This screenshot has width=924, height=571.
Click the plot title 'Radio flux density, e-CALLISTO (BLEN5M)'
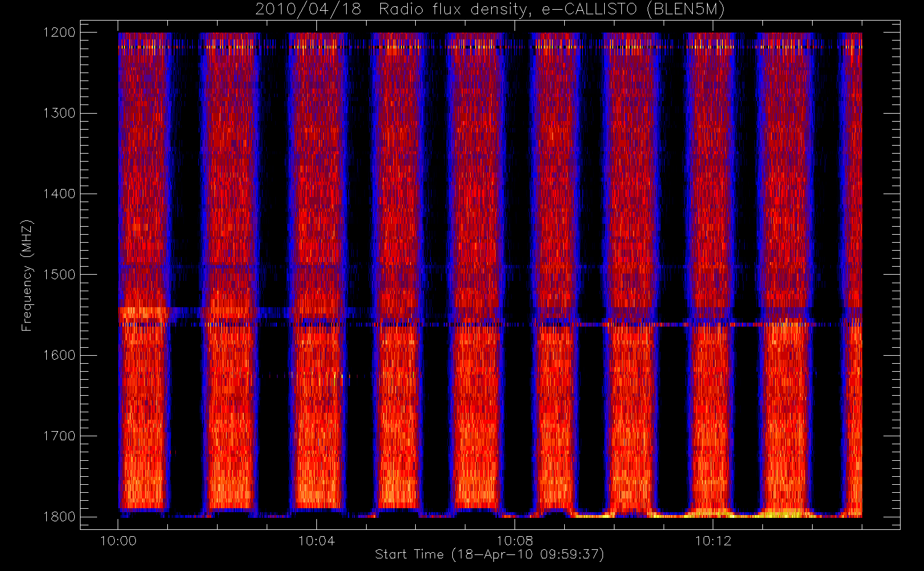coord(552,10)
